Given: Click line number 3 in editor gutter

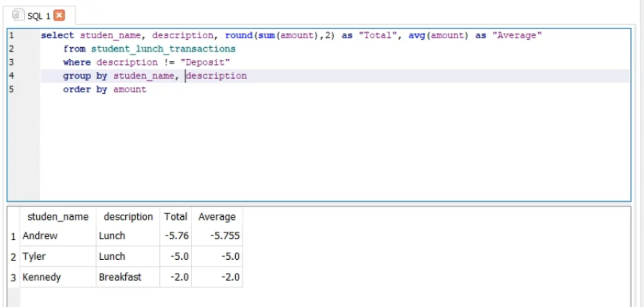Looking at the screenshot, I should [x=11, y=62].
